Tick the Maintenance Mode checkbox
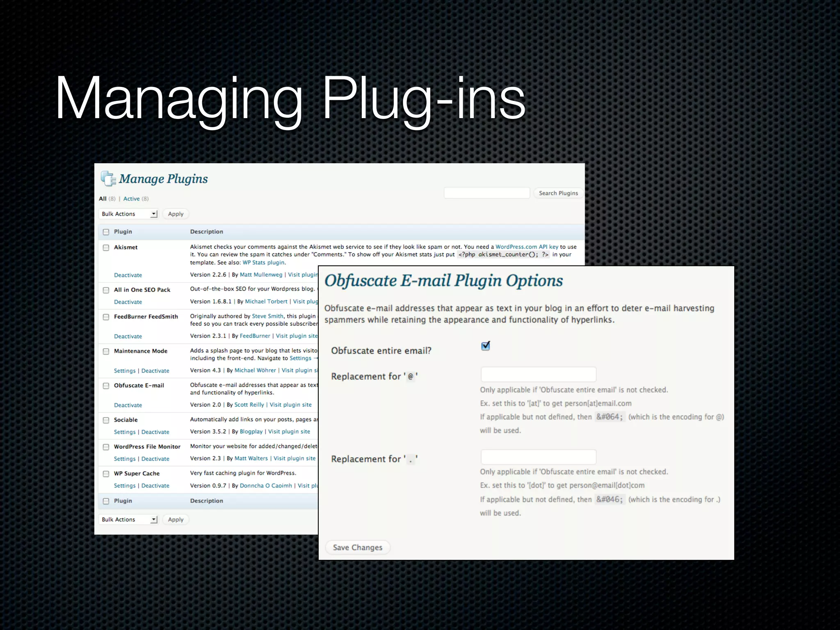 coord(106,352)
